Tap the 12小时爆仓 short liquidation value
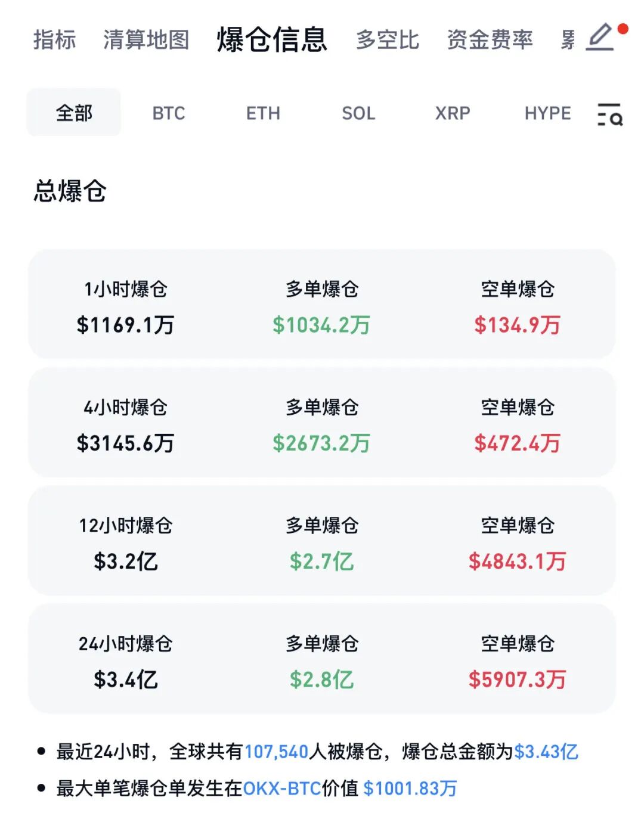Viewport: 644px width, 816px height. point(517,561)
